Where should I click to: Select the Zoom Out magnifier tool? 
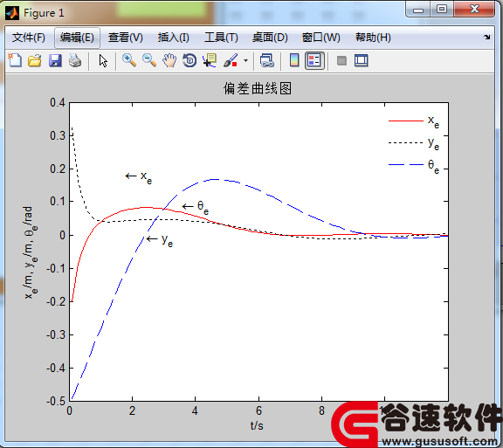pos(149,60)
